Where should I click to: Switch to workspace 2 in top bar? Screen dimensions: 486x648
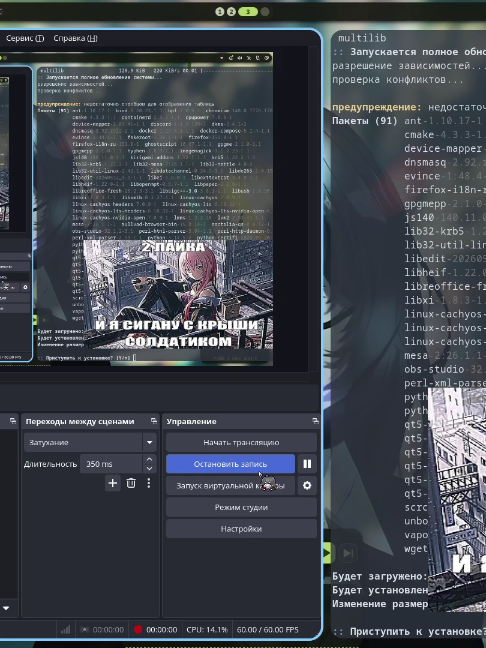click(x=231, y=12)
